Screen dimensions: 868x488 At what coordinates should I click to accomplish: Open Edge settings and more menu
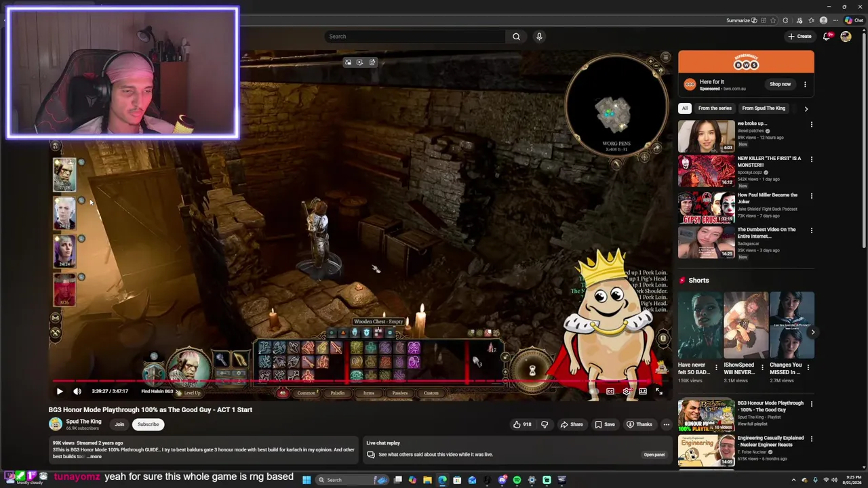[x=835, y=20]
